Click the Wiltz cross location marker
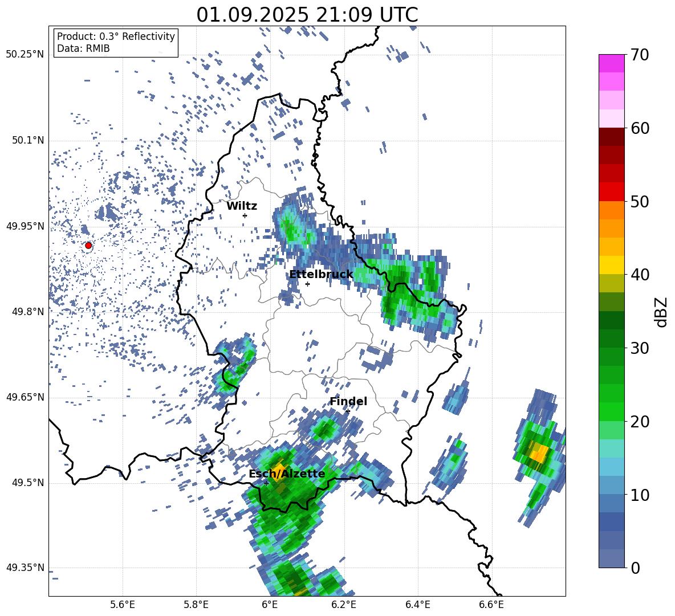 (245, 215)
